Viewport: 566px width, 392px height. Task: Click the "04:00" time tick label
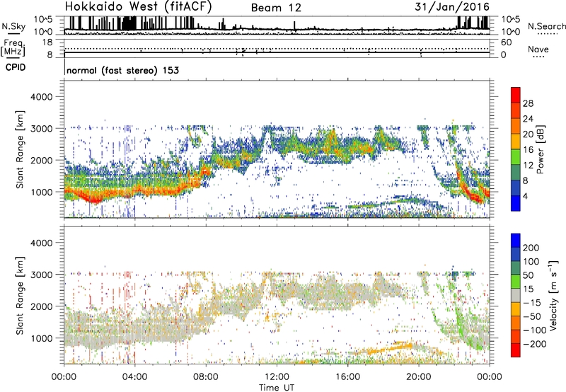coord(135,377)
